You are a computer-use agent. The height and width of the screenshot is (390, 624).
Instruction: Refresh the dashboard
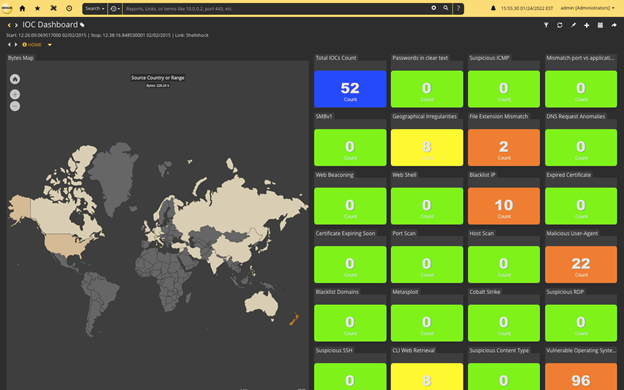(560, 25)
